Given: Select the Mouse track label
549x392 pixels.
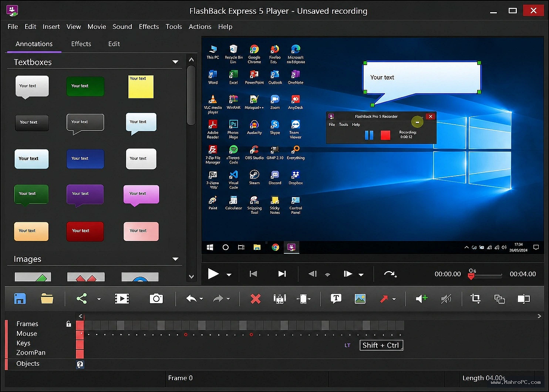Looking at the screenshot, I should point(27,334).
